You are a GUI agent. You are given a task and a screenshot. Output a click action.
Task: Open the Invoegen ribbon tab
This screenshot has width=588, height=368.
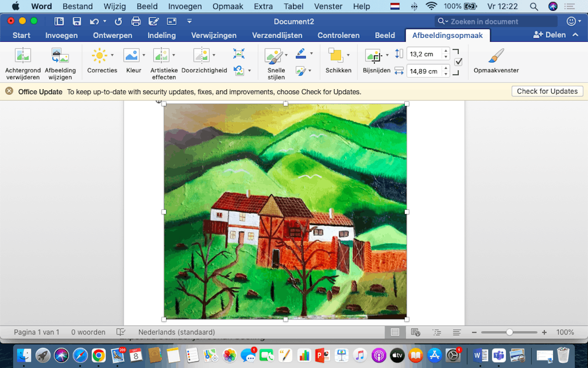pyautogui.click(x=62, y=35)
